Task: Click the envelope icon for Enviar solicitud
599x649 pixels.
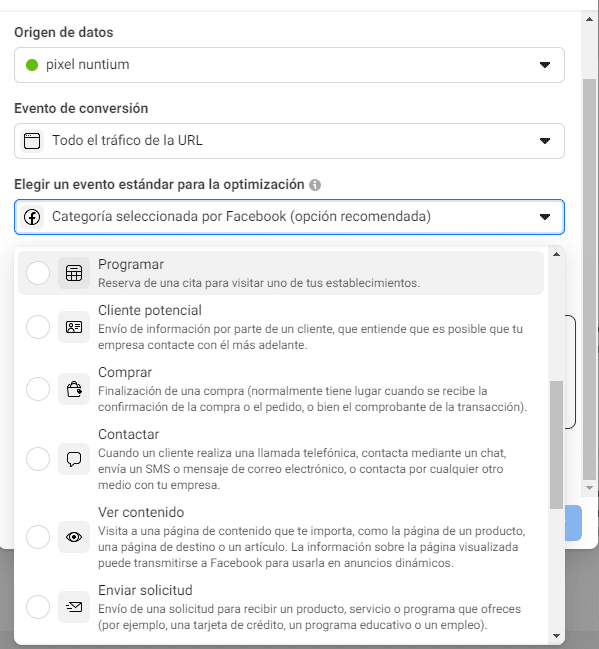Action: 74,607
